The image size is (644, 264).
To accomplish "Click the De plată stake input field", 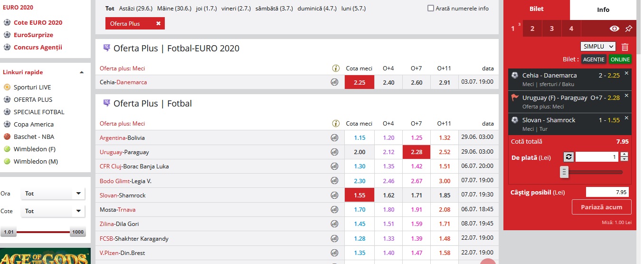I will point(597,157).
